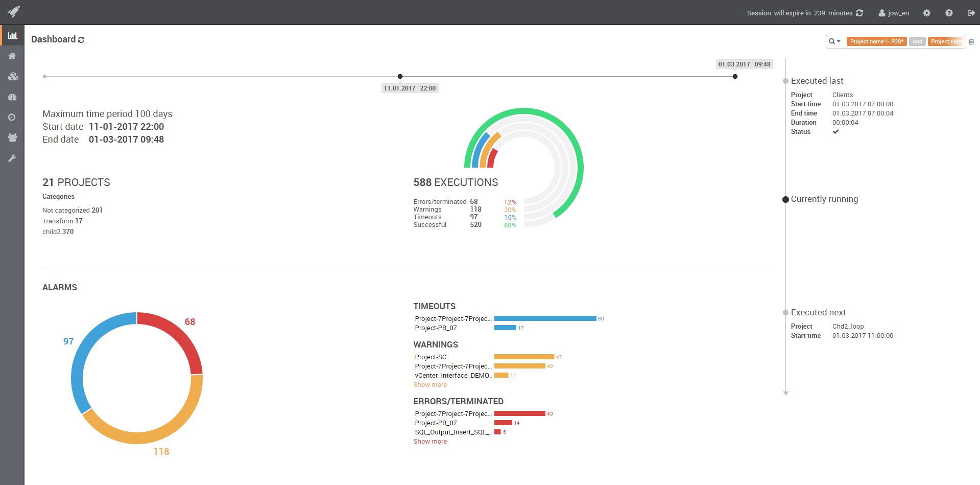Expand Warnings list with Show more

[430, 385]
